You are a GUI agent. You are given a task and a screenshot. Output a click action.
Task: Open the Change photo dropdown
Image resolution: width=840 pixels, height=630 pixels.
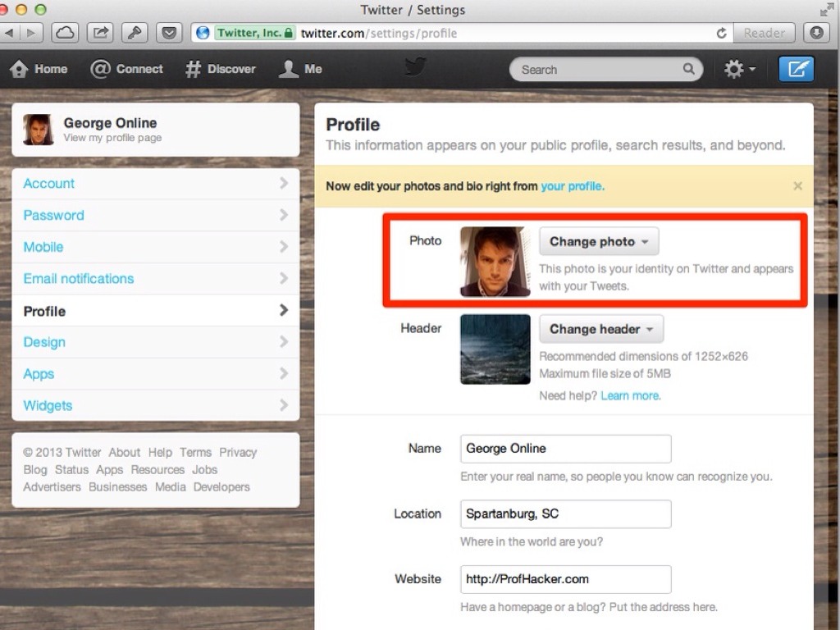coord(599,242)
